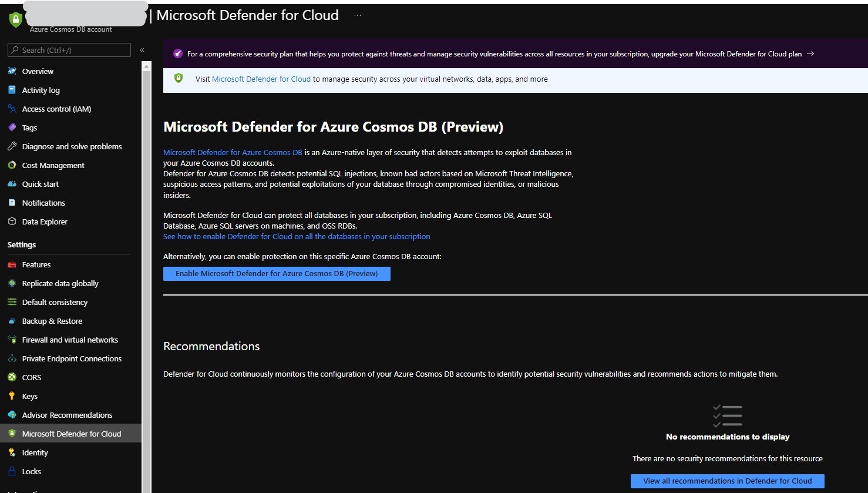Click the Firewall and virtual networks icon
Viewport: 868px width, 493px height.
pos(12,340)
